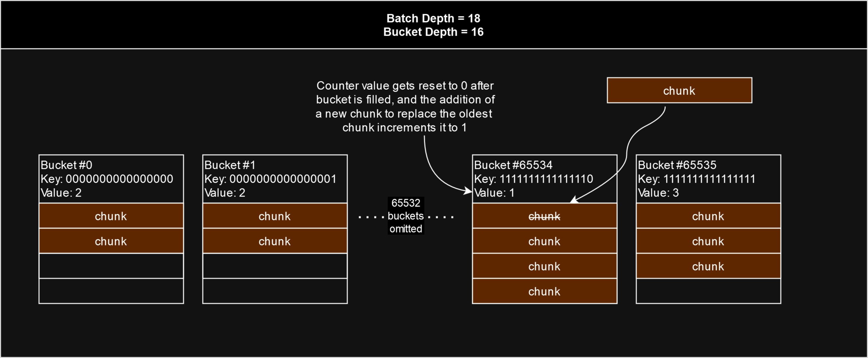
Task: Select first chunk in Bucket #0
Action: click(x=111, y=216)
